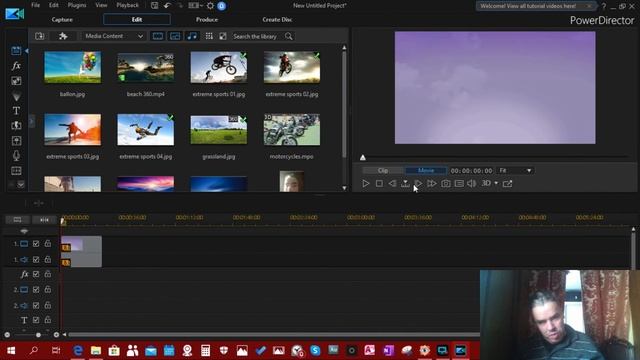
Task: Open the Fit zoom dropdown in preview
Action: tap(515, 171)
